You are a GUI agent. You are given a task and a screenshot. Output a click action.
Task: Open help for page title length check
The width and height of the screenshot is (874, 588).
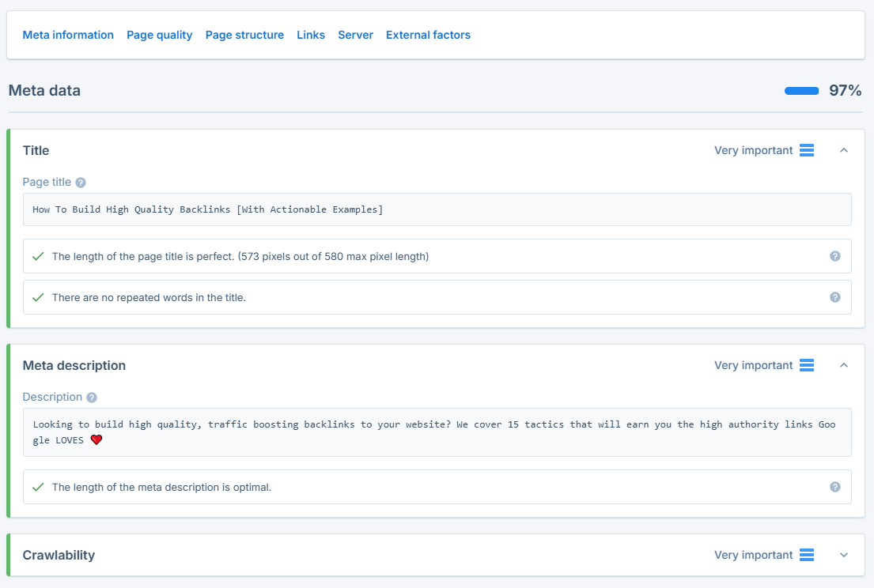834,256
